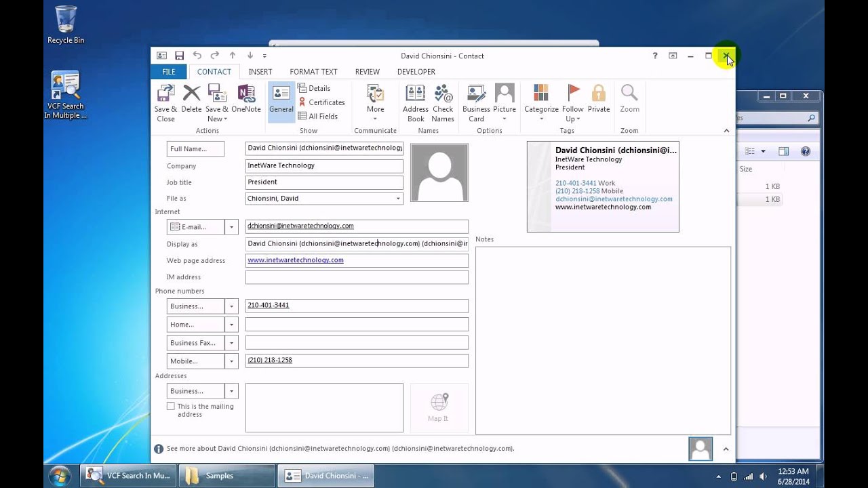The image size is (868, 488).
Task: Click the Undo arrow in quick access toolbar
Action: pyautogui.click(x=197, y=56)
